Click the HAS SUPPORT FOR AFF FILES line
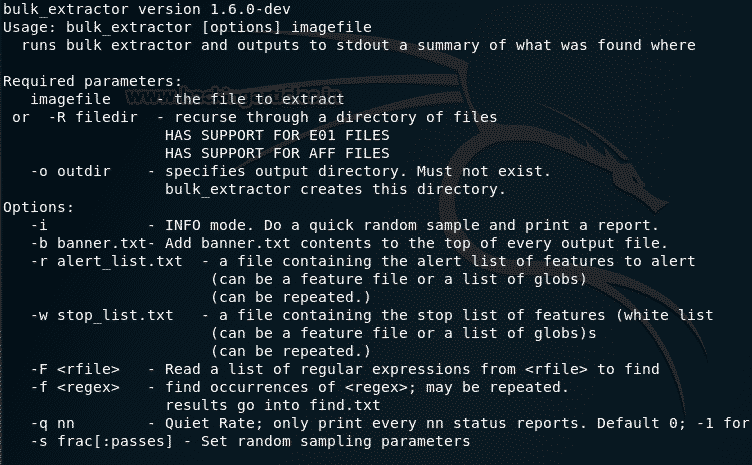The image size is (752, 465). (277, 153)
